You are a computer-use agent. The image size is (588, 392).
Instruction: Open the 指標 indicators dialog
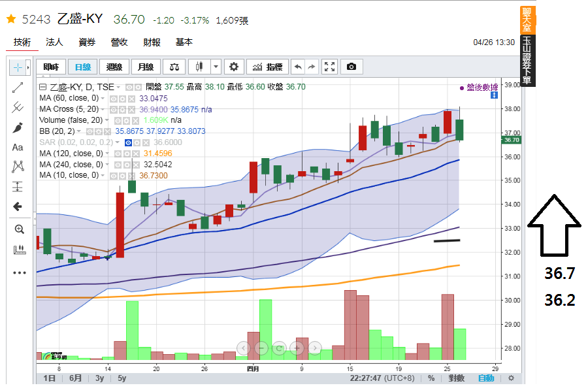click(x=268, y=67)
